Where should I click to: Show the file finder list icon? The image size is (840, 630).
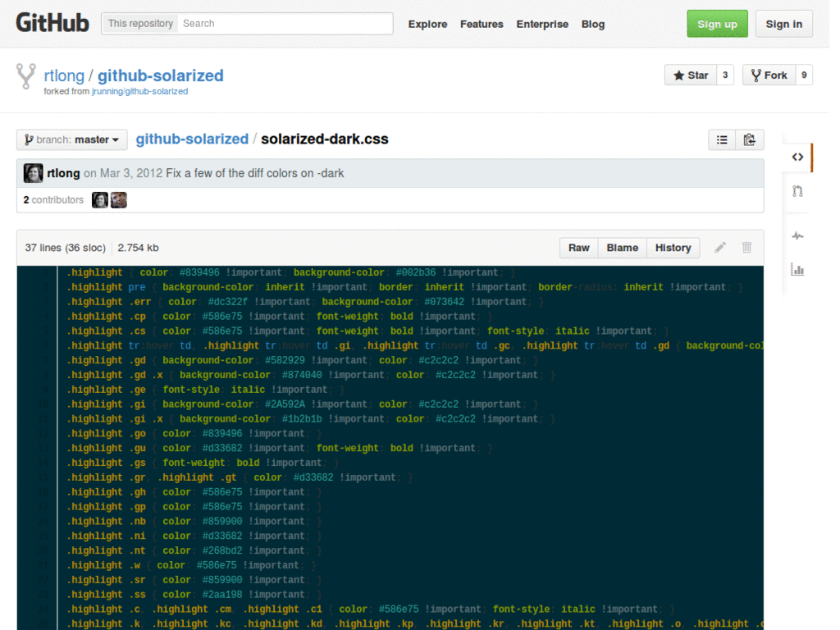tap(722, 139)
